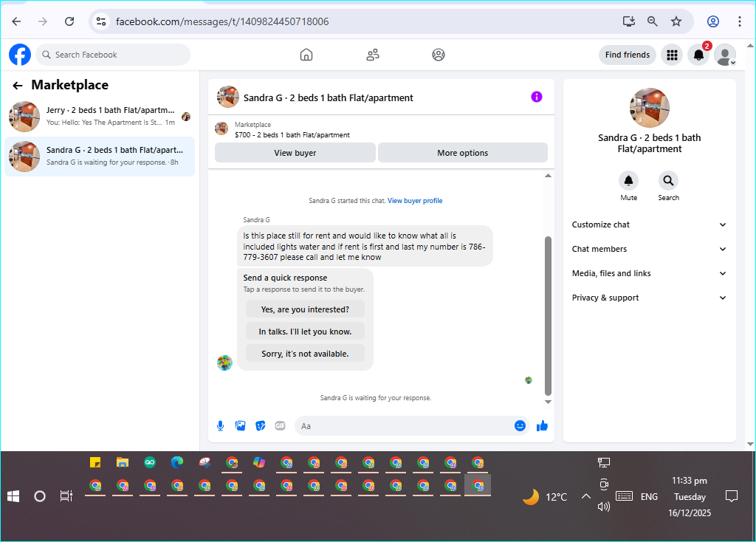Viewport: 756px width, 542px height.
Task: Click the chat scrollbar up arrow
Action: (548, 176)
